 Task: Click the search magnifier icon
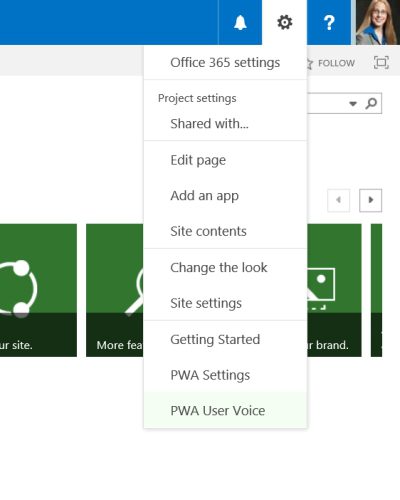pos(371,104)
